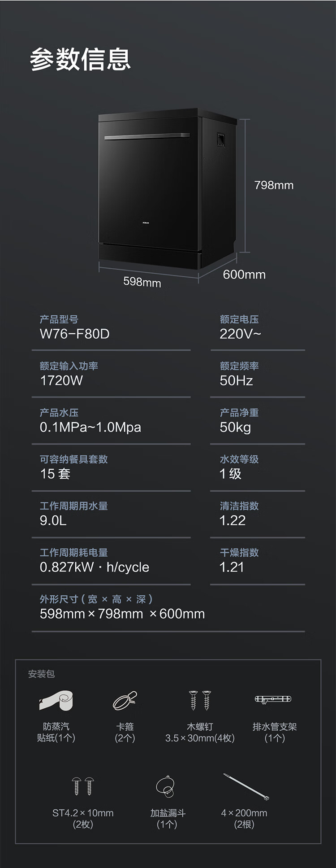Click the 安装包 section label
The height and width of the screenshot is (868, 336).
(x=41, y=674)
